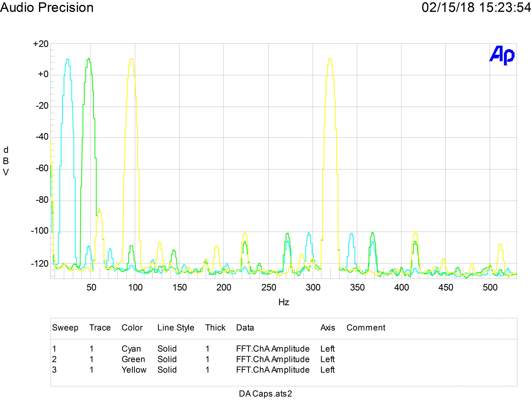Click the '100' x-axis tick label
The image size is (532, 403).
pyautogui.click(x=135, y=287)
